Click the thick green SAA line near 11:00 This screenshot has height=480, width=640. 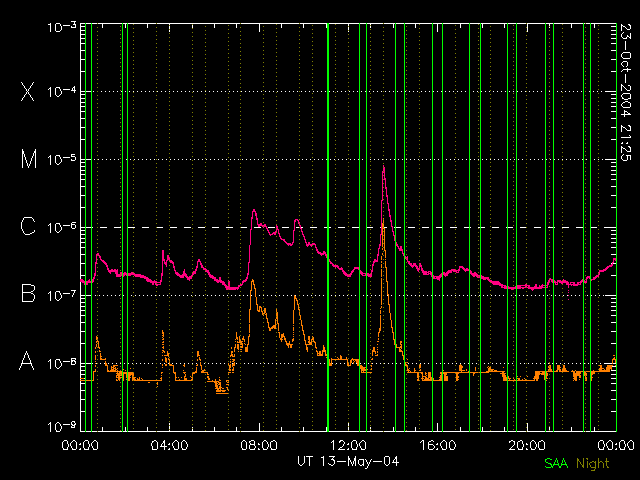point(328,227)
